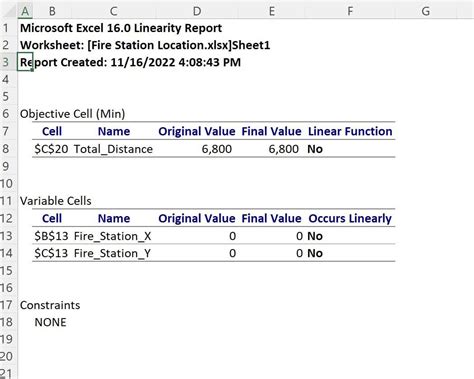Image resolution: width=474 pixels, height=379 pixels.
Task: Click the Select All corner triangle
Action: [x=9, y=11]
